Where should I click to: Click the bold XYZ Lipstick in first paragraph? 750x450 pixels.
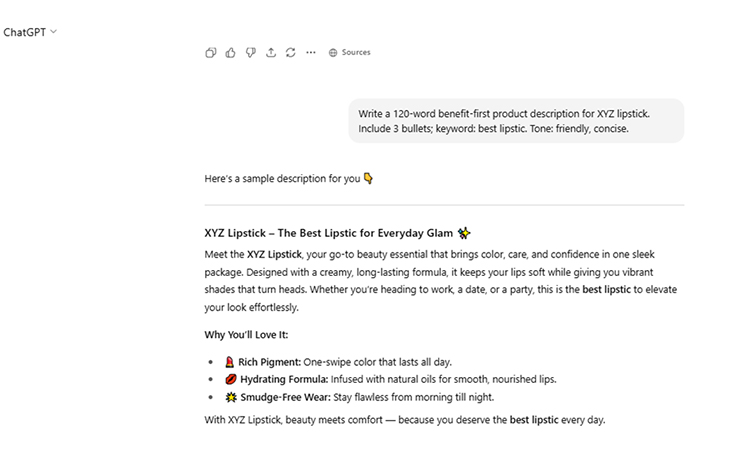point(277,254)
